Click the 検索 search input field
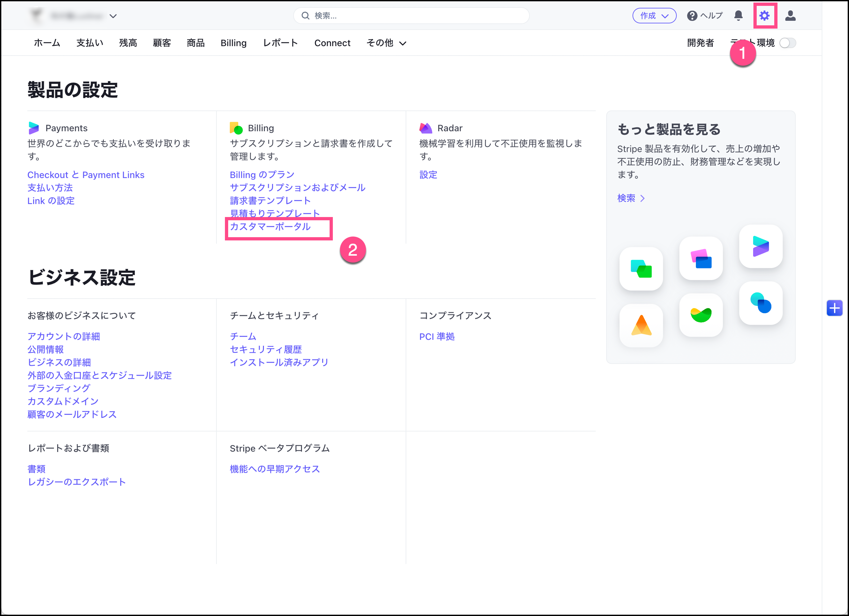 coord(412,16)
